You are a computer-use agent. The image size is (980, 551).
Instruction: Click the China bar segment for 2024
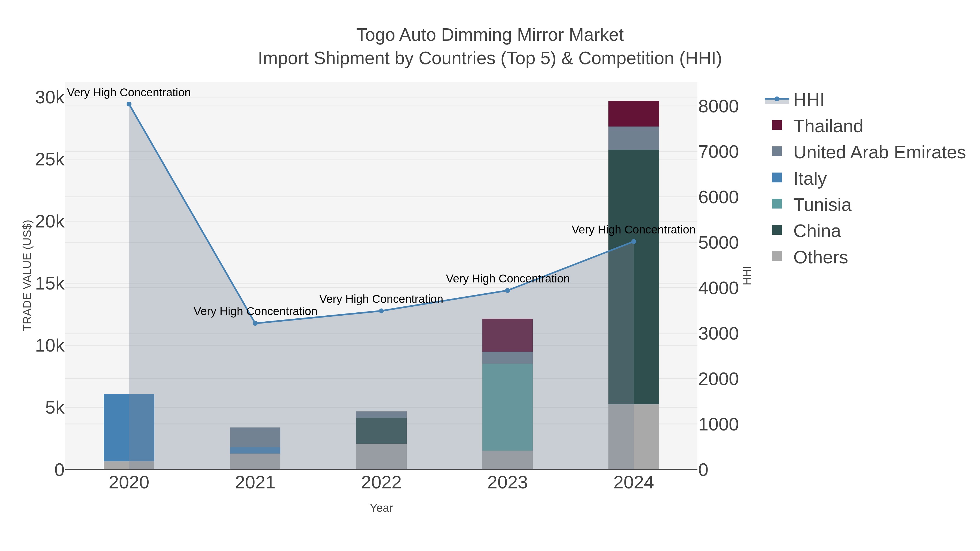(633, 277)
